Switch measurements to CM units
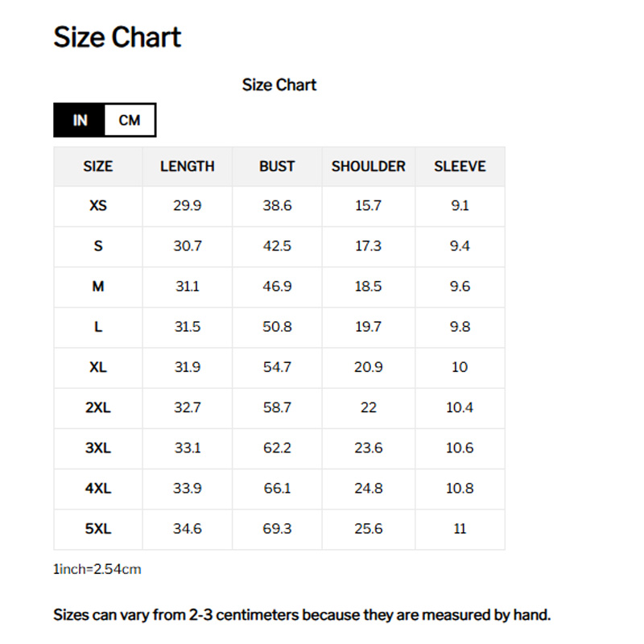 coord(129,121)
